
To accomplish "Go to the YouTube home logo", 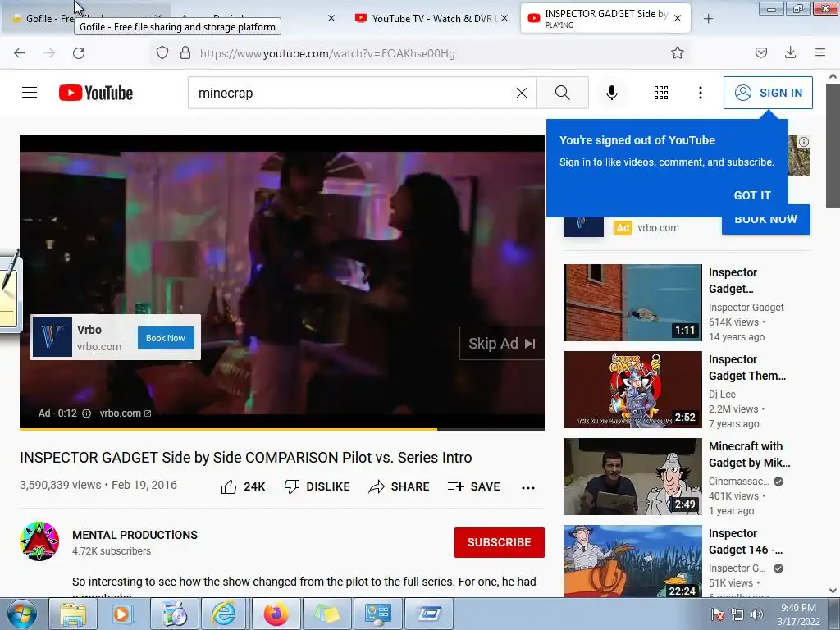I will click(x=96, y=93).
